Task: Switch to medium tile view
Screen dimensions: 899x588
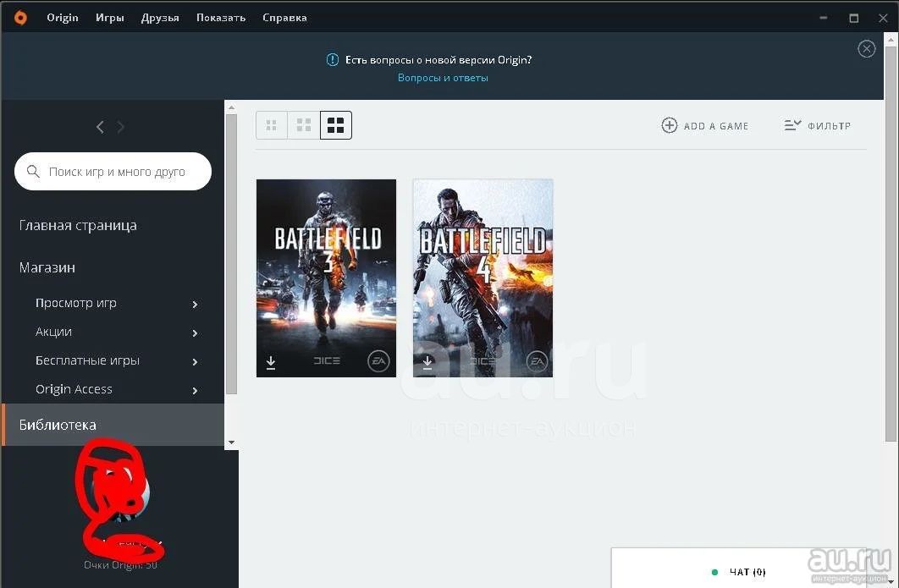Action: [x=304, y=125]
